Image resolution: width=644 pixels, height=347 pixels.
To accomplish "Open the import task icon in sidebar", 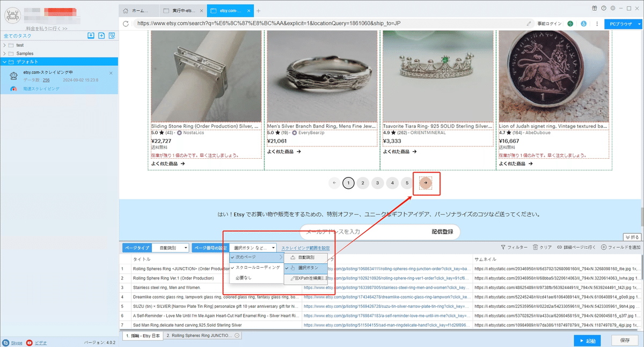I will 91,36.
